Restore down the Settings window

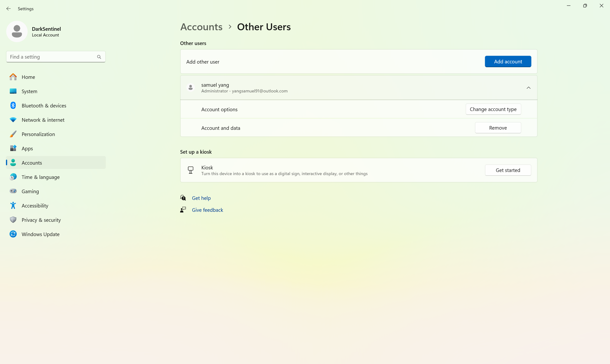tap(585, 6)
